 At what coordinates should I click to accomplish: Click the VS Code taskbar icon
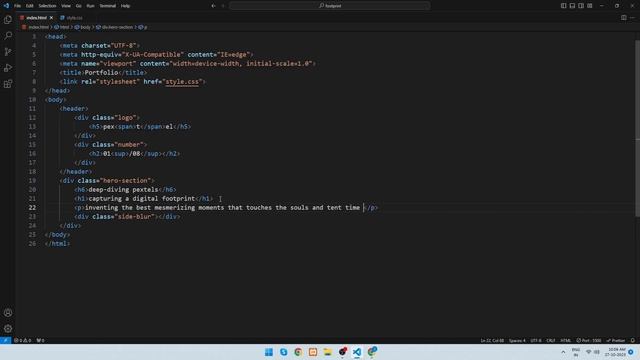357,352
